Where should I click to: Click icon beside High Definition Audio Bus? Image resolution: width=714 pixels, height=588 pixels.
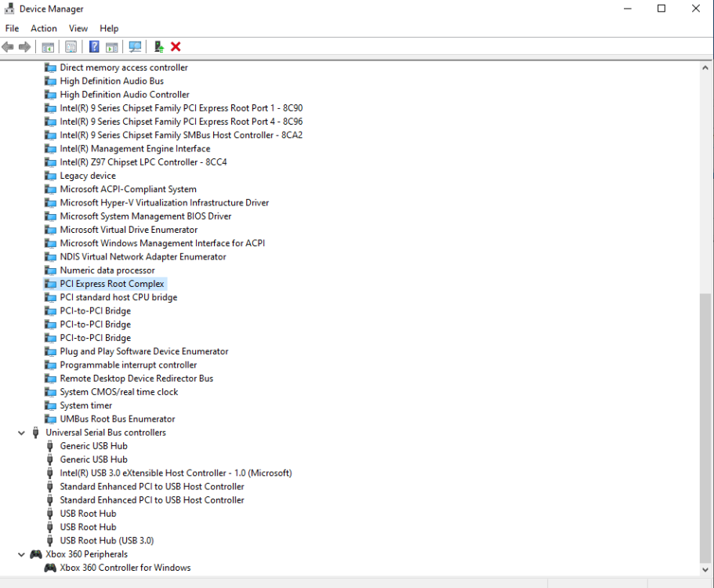click(x=50, y=81)
